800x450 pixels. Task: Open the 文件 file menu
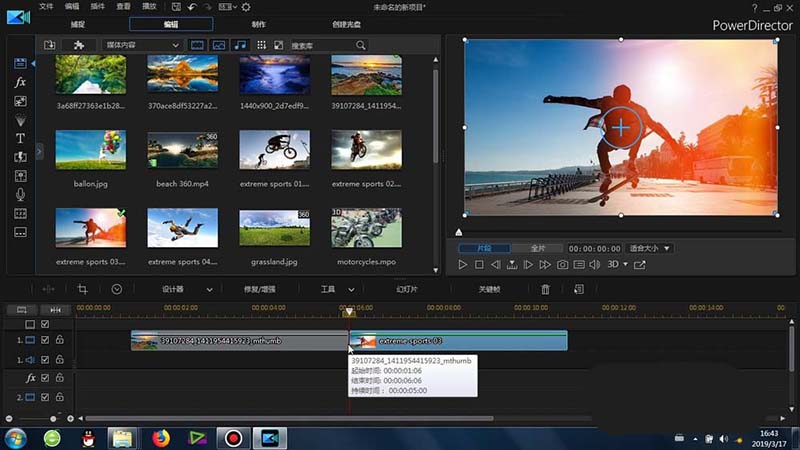click(47, 6)
